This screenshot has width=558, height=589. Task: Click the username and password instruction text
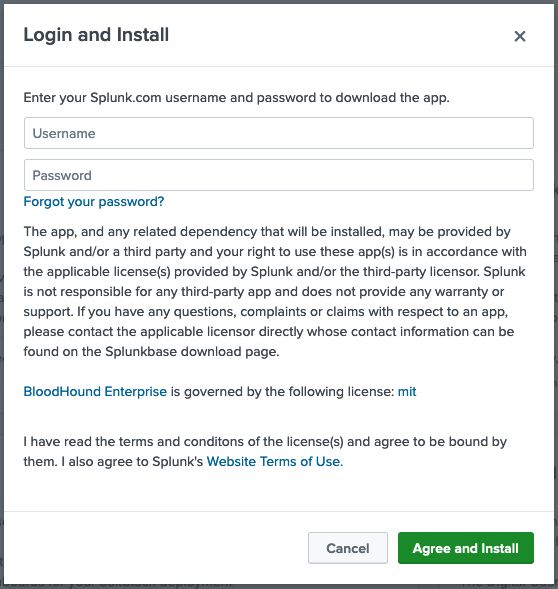(236, 98)
